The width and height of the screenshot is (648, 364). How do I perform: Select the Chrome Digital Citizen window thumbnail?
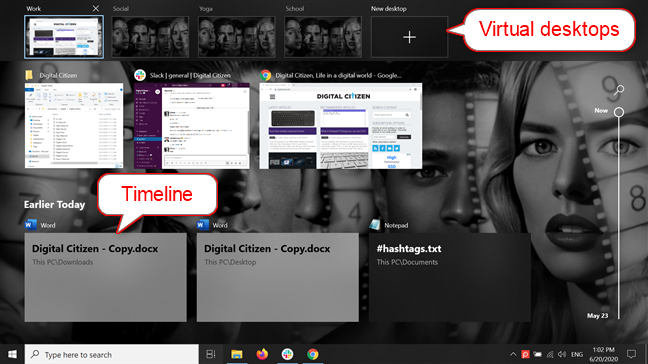341,126
